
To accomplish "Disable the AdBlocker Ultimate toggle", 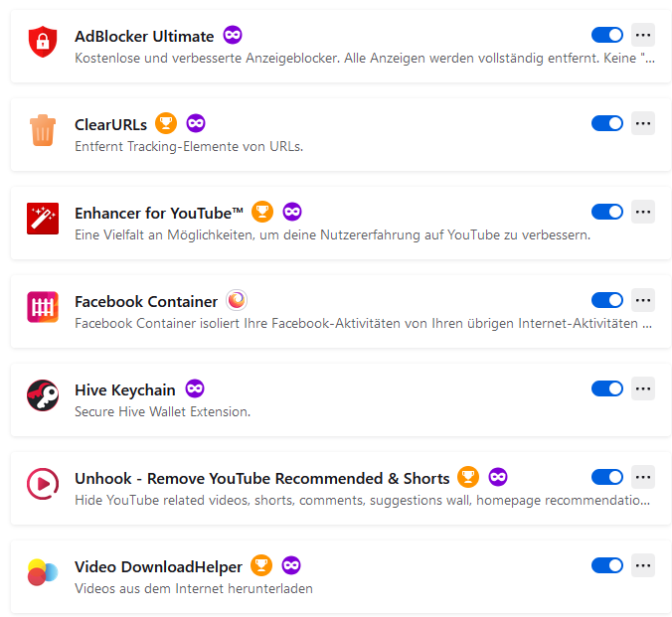I will [x=606, y=35].
